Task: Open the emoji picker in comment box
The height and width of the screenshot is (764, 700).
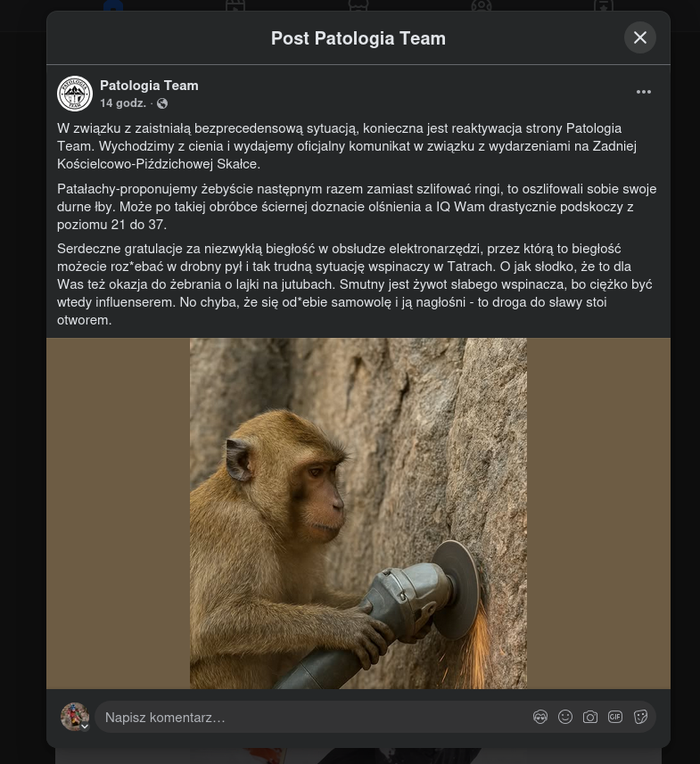Action: coord(565,717)
